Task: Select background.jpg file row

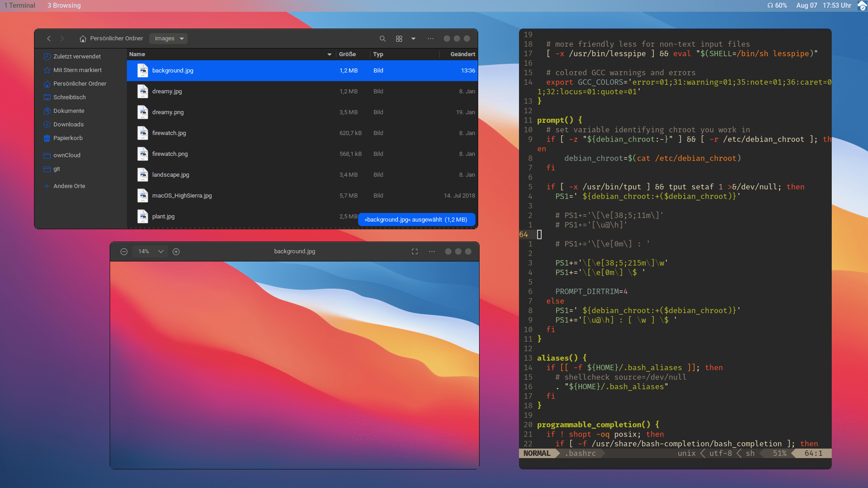Action: tap(302, 71)
